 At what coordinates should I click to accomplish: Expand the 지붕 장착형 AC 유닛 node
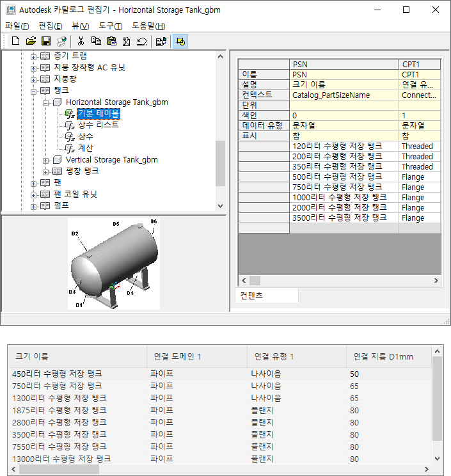tap(33, 68)
